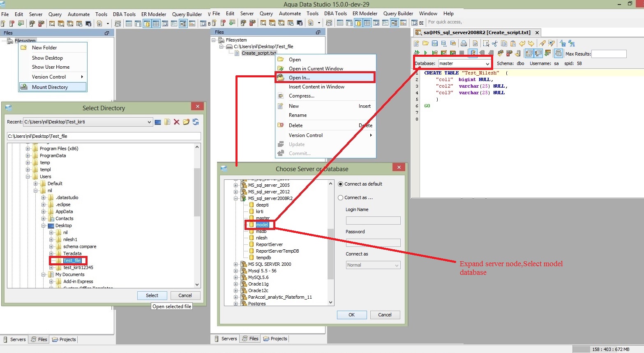Click the Copy icon in query toolbar

(504, 43)
